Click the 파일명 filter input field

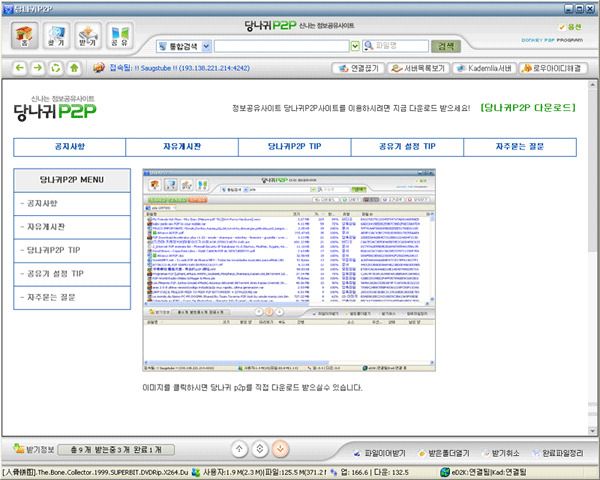point(395,46)
